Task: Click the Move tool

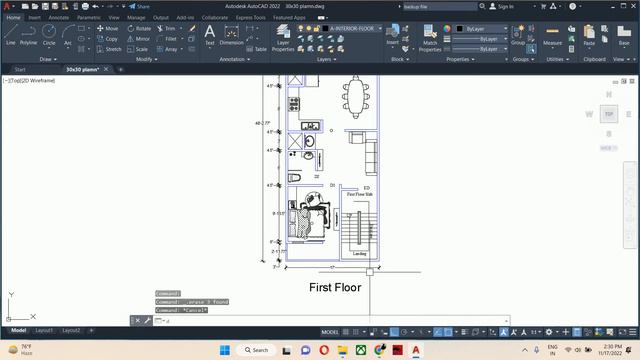Action: tap(108, 29)
